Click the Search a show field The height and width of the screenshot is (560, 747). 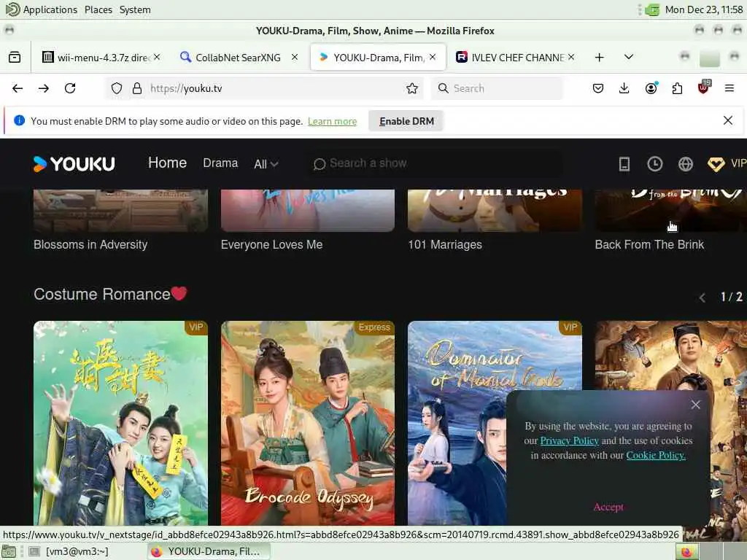(x=433, y=163)
